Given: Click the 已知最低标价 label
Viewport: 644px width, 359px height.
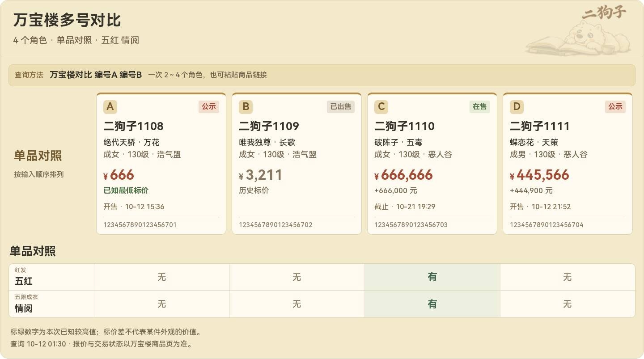Looking at the screenshot, I should 126,190.
